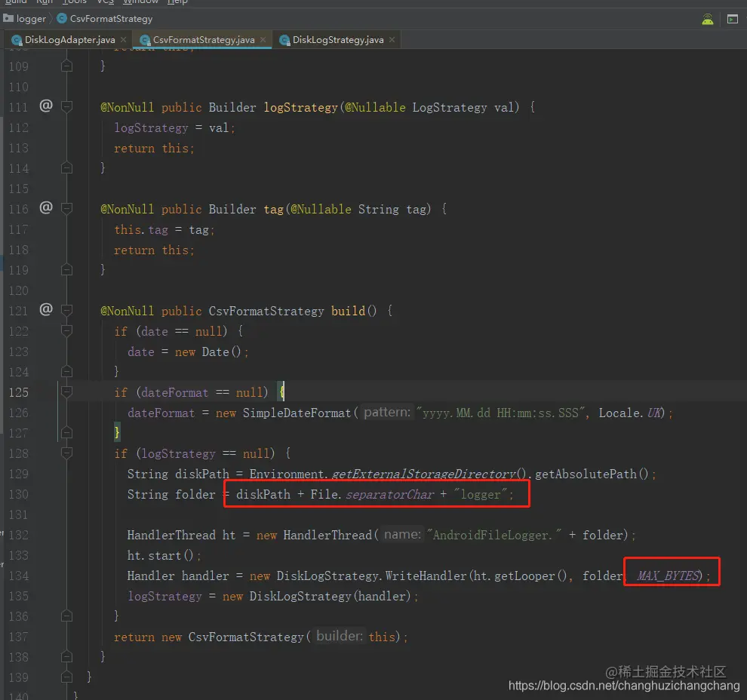747x700 pixels.
Task: Click the MAX_BYTES constant on line 134
Action: 668,576
